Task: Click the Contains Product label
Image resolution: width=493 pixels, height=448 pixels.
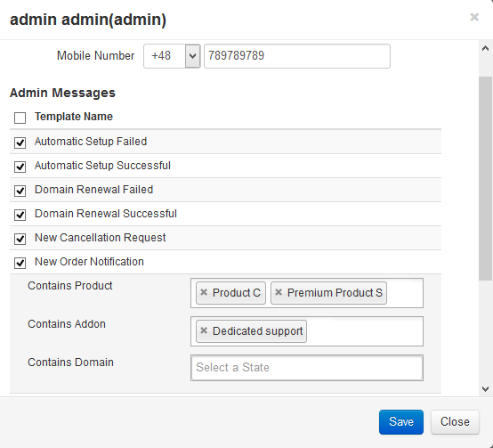Action: 69,286
